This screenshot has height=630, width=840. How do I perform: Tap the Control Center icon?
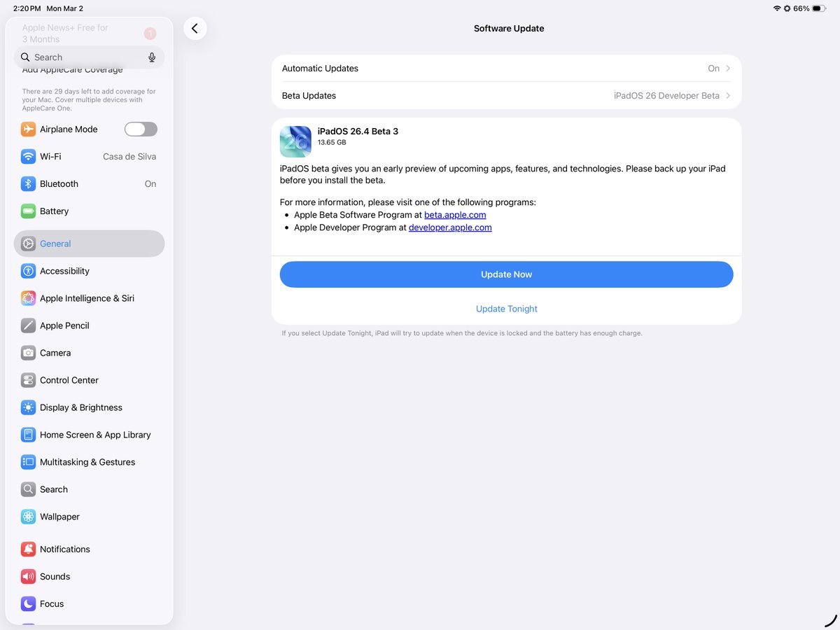tap(28, 380)
